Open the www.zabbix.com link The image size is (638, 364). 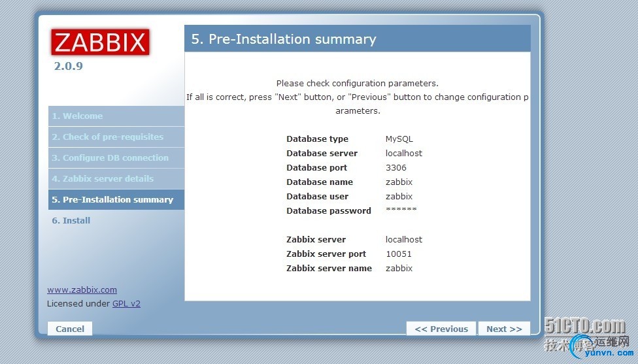(82, 290)
